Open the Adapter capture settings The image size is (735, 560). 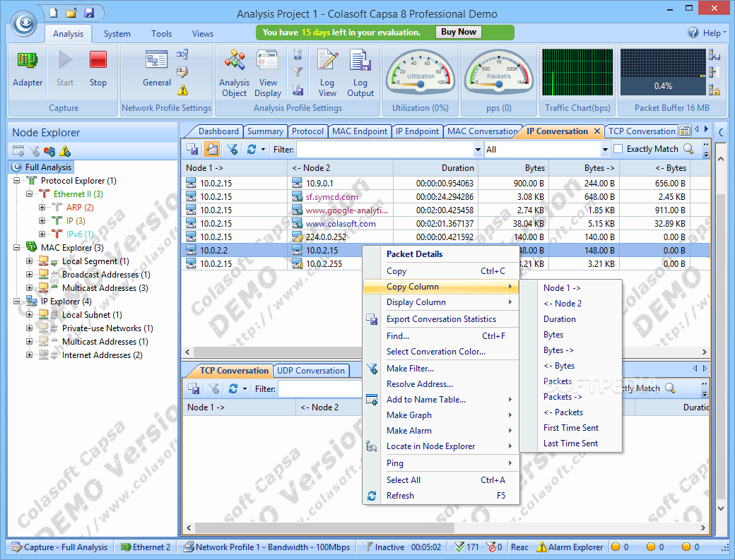pos(27,69)
